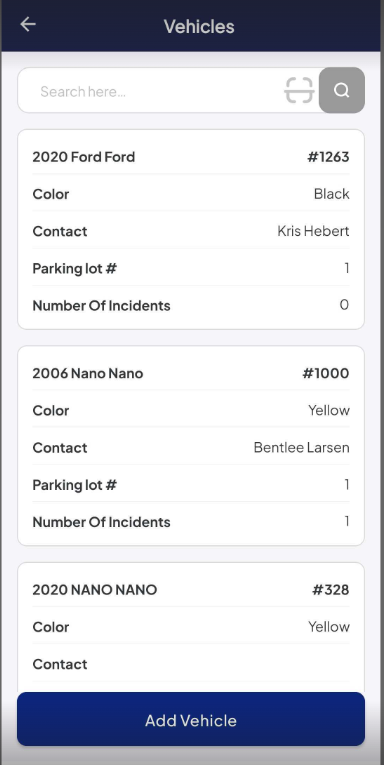Click the Vehicles page title
Viewport: 384px width, 765px height.
(199, 26)
